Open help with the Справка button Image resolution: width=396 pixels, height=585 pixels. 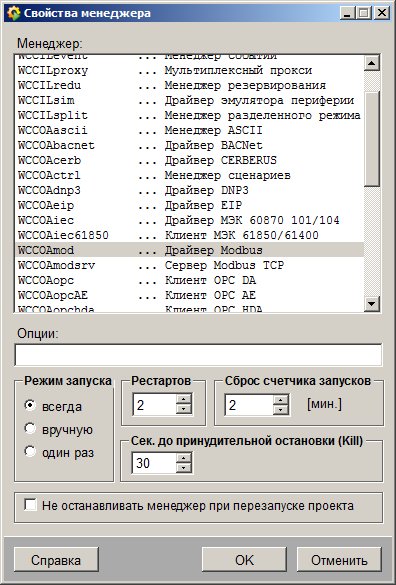pyautogui.click(x=56, y=560)
